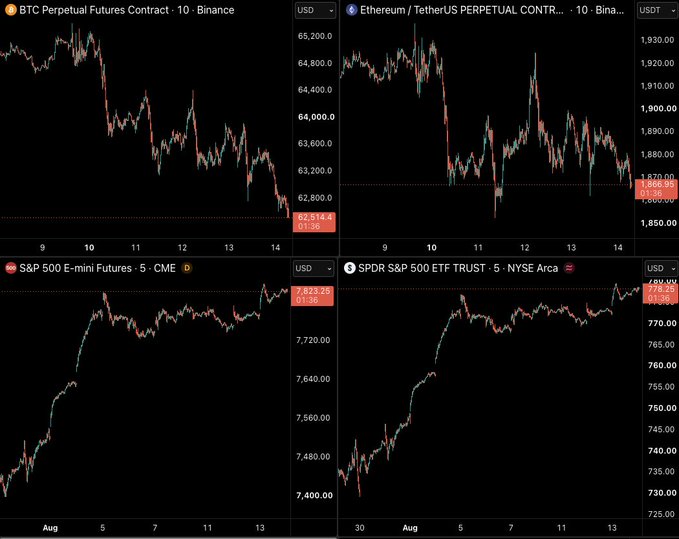
Task: Click the 1,850.00 price label on Ethereum chart
Action: click(x=658, y=223)
